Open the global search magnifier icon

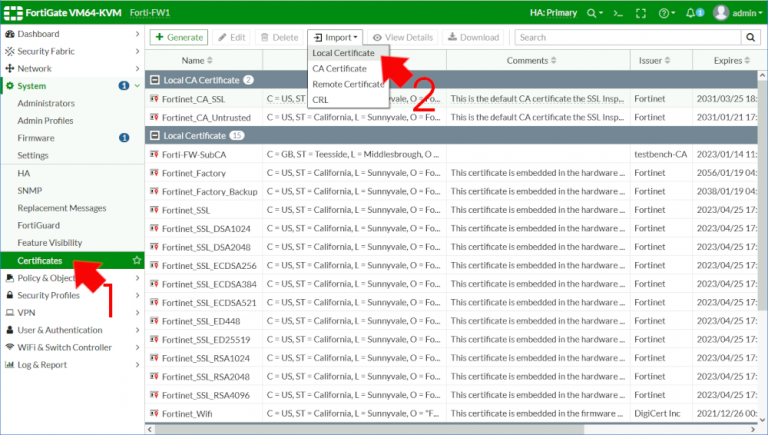[x=592, y=13]
